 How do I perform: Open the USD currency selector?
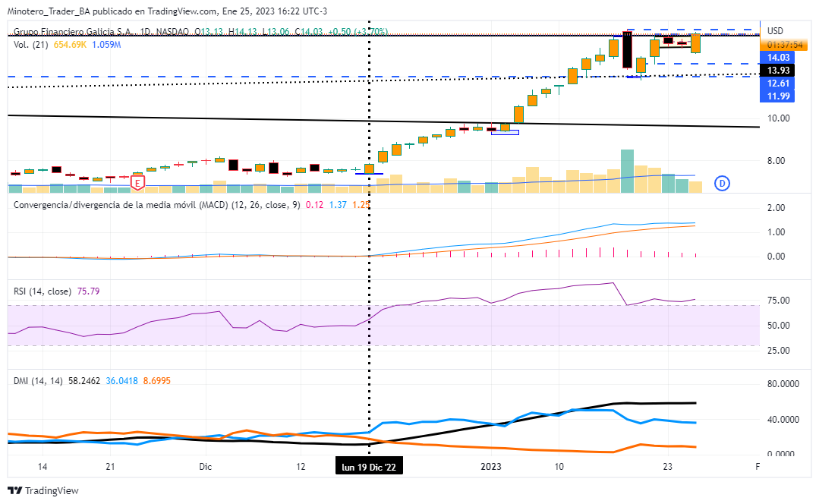point(775,31)
